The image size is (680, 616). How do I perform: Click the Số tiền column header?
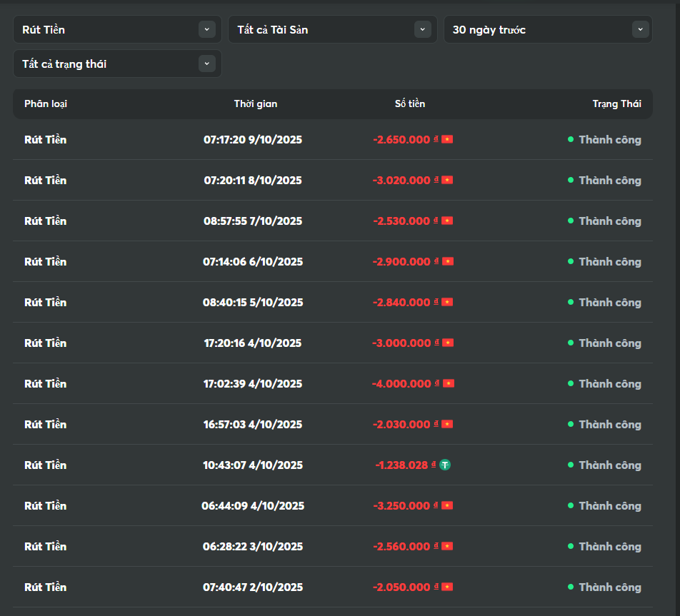[x=410, y=103]
